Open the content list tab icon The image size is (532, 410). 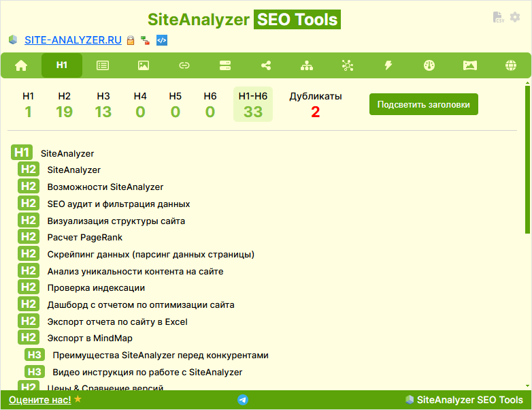coord(103,65)
